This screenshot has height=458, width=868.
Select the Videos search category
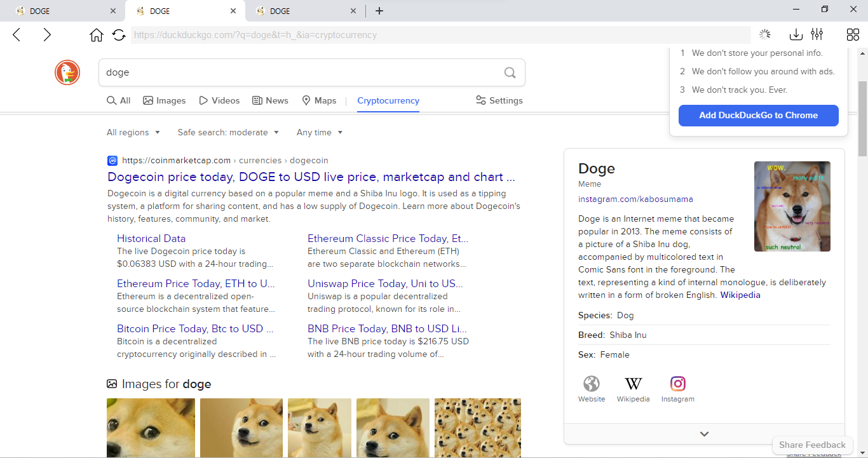219,100
